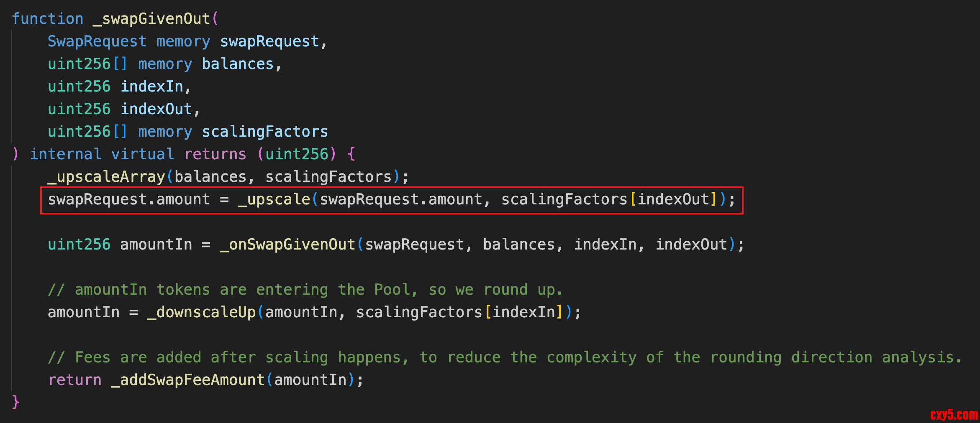
Task: Click the scalingFactors parameter declaration
Action: pyautogui.click(x=265, y=132)
